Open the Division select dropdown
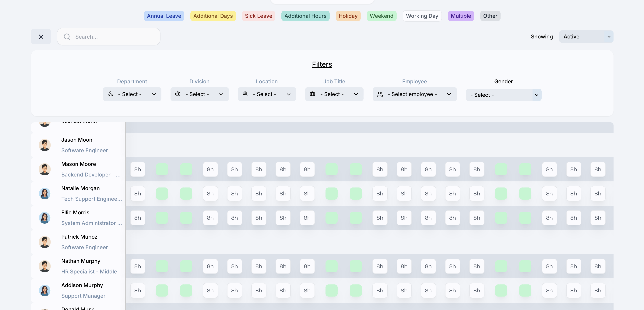The image size is (644, 310). pyautogui.click(x=199, y=94)
